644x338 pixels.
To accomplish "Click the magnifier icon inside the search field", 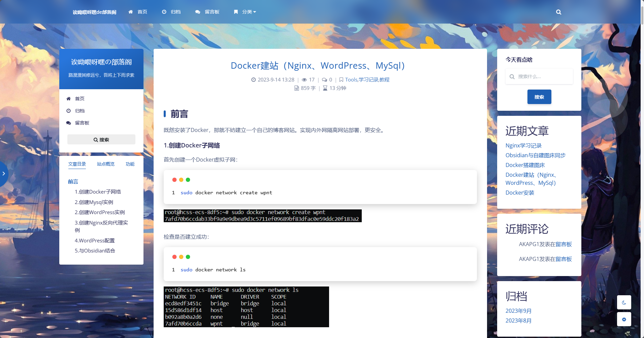I will point(512,77).
